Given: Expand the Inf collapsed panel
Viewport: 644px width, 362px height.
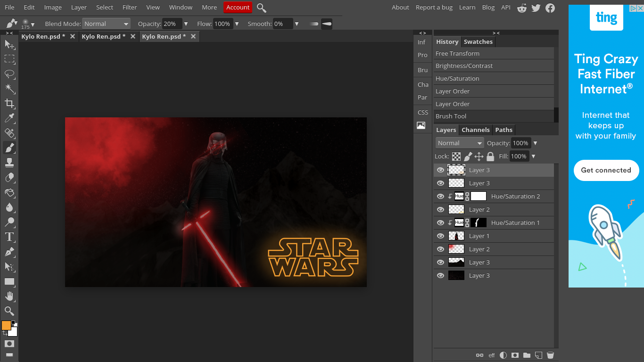Looking at the screenshot, I should (422, 42).
